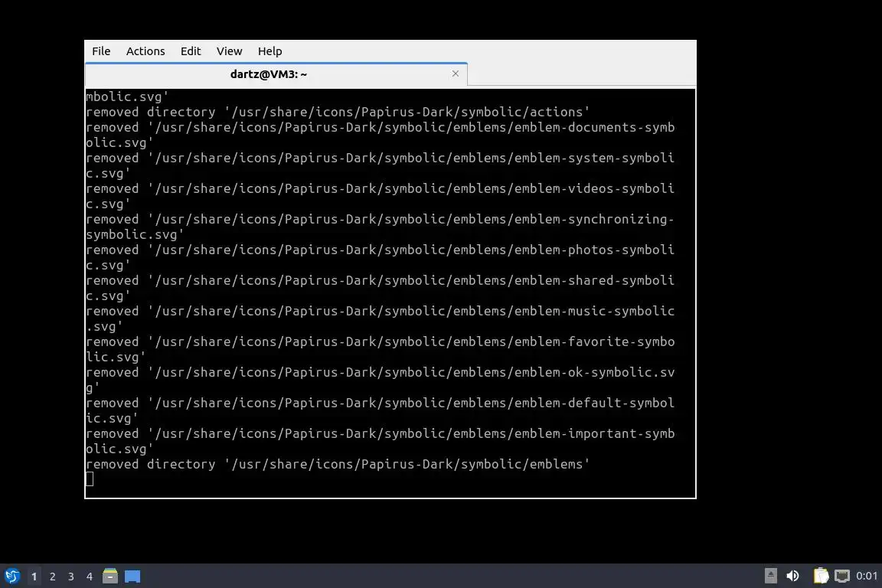The width and height of the screenshot is (882, 588).
Task: Open the clipboard manager tray icon
Action: pos(821,576)
